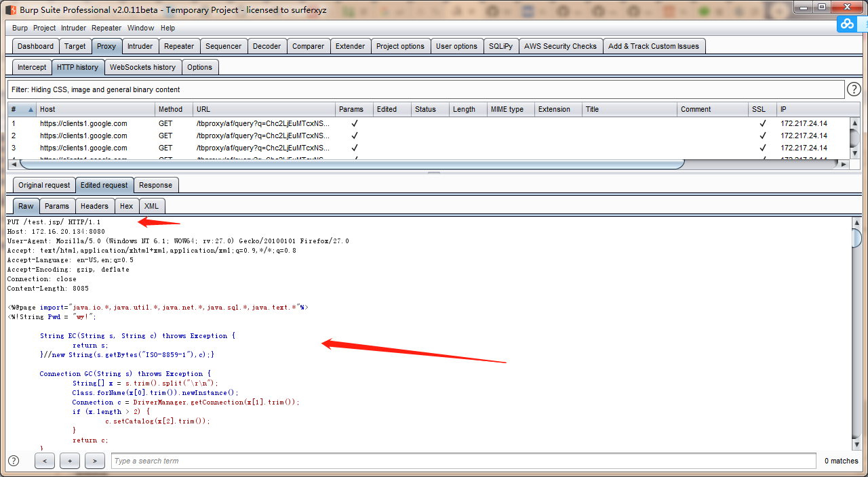Open the proxy Options sub-tab
868x477 pixels.
(x=200, y=67)
